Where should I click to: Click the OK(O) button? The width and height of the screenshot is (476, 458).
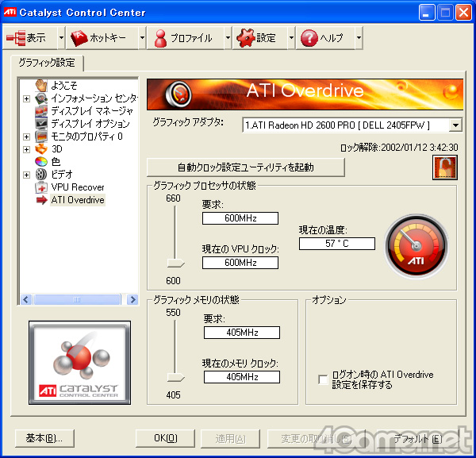point(166,438)
